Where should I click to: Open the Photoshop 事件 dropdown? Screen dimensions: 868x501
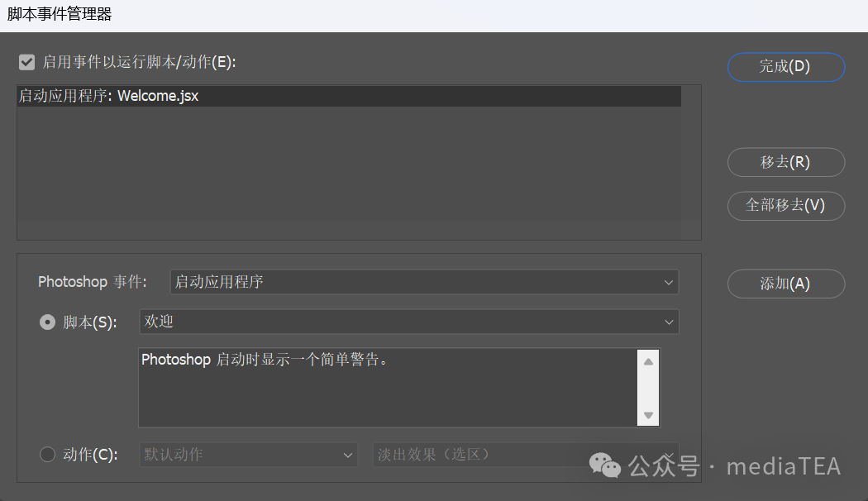point(424,283)
